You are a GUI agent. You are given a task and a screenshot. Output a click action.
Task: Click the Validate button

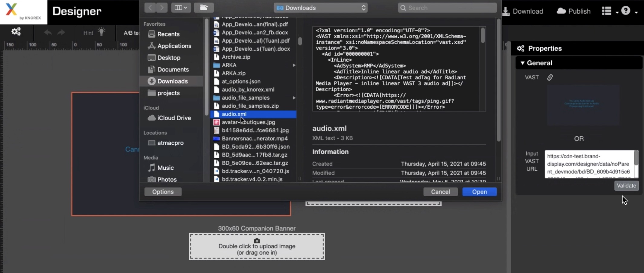tap(626, 186)
